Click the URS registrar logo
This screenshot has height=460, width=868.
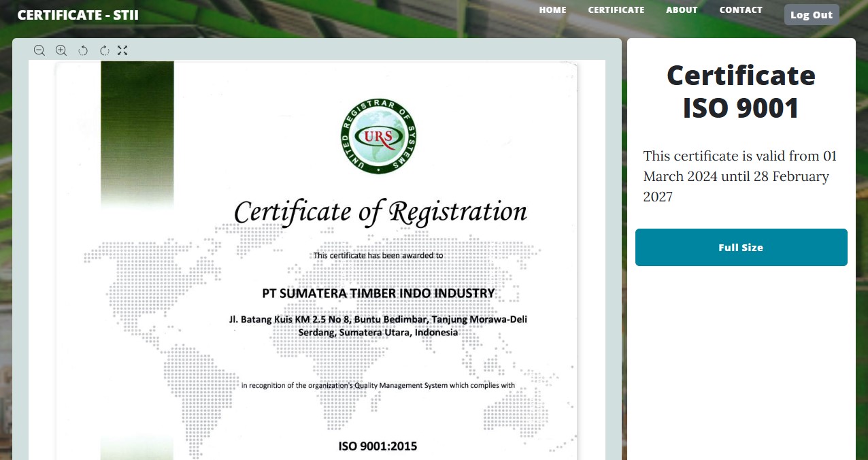pos(379,136)
